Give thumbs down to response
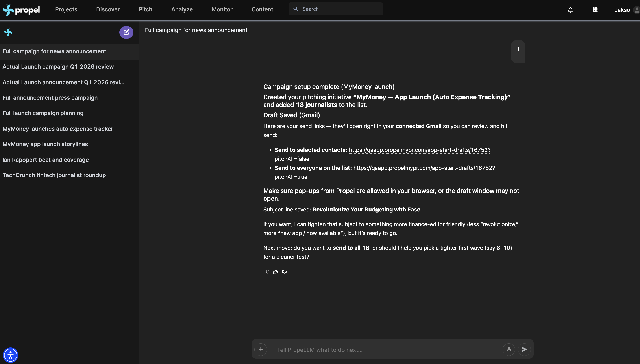This screenshot has height=364, width=640. (x=284, y=272)
